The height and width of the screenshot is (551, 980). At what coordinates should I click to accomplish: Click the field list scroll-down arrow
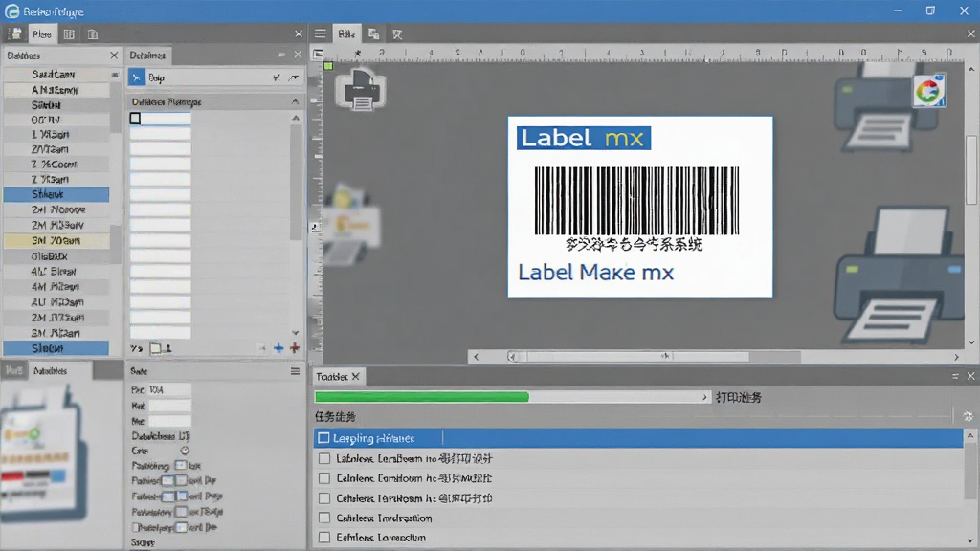[296, 333]
